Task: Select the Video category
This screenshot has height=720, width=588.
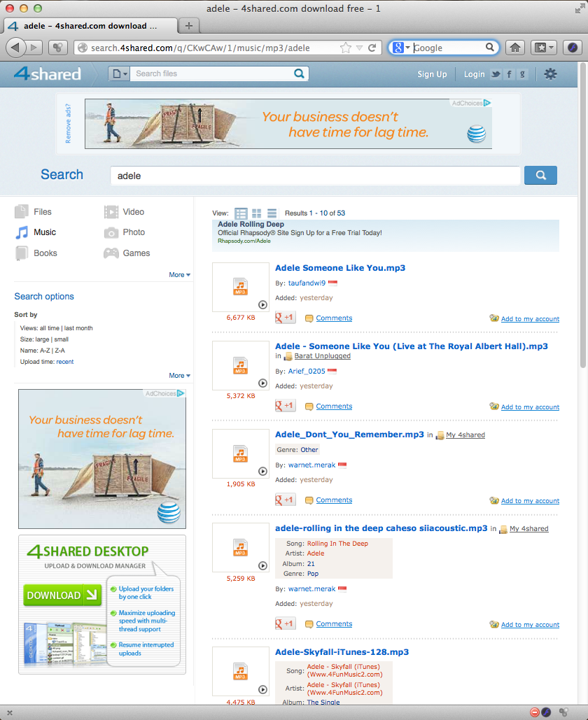Action: [133, 211]
